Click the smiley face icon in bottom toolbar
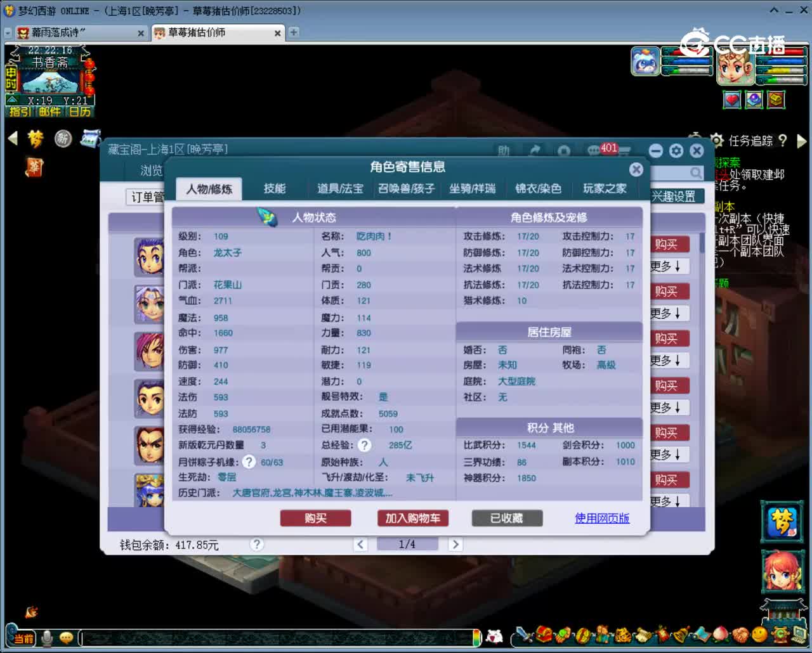 [759, 634]
